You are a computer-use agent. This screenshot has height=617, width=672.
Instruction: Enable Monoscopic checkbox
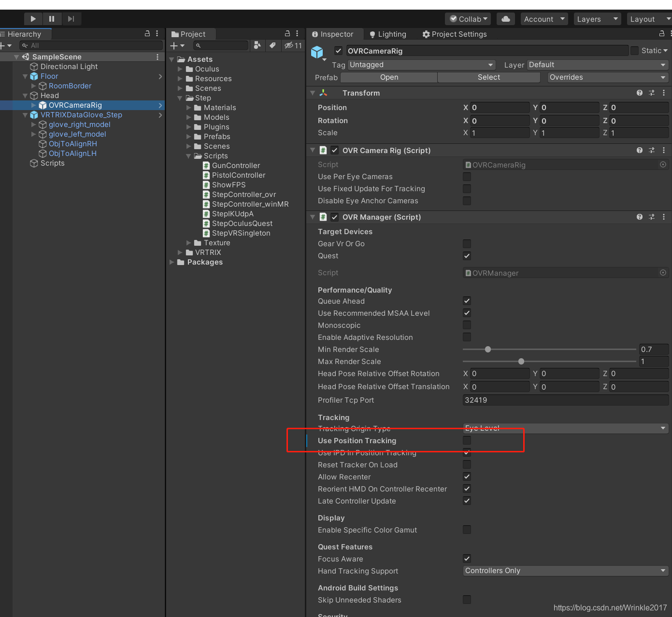coord(467,325)
